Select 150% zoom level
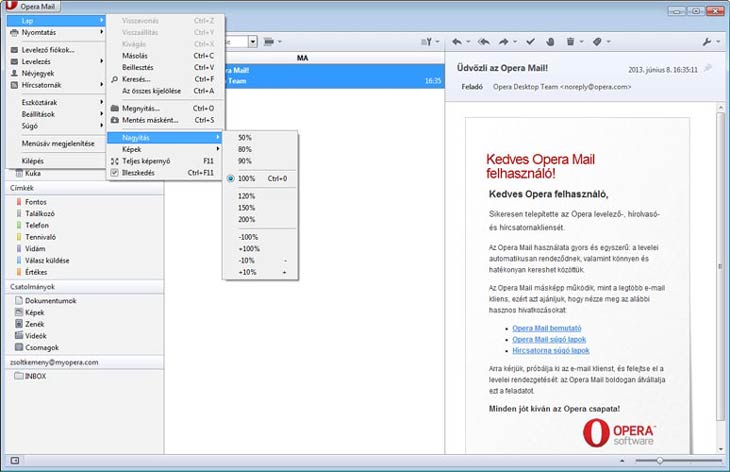Image resolution: width=730 pixels, height=472 pixels. click(245, 207)
